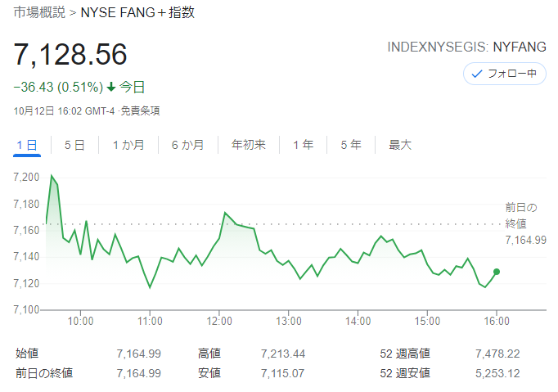The height and width of the screenshot is (392, 558).
Task: Click the 7,200 y-axis label
Action: coord(26,178)
